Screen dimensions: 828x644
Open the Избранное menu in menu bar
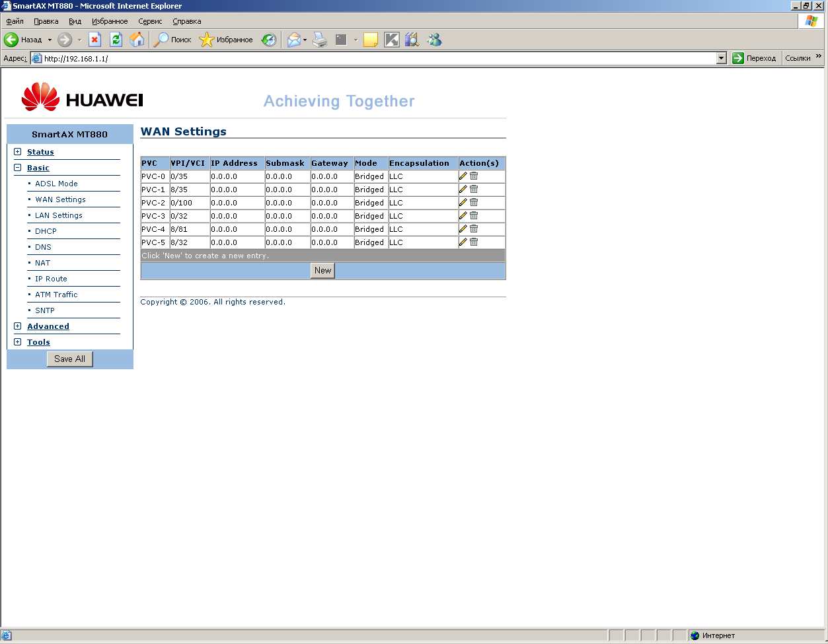(x=110, y=21)
